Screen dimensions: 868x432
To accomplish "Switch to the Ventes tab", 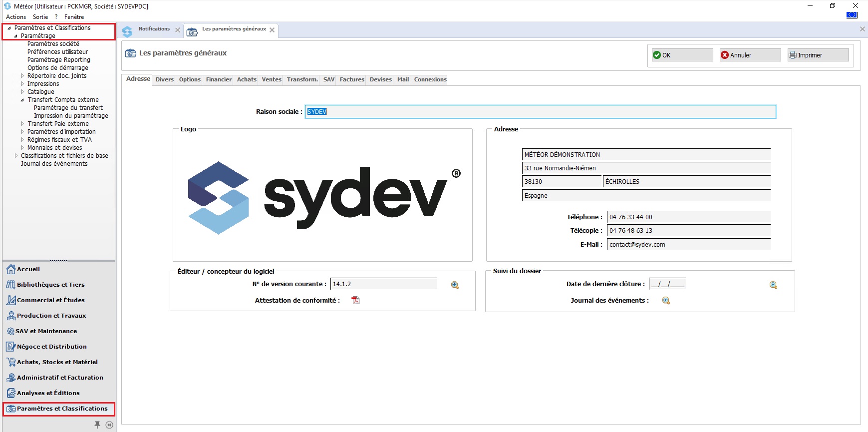I will (272, 79).
